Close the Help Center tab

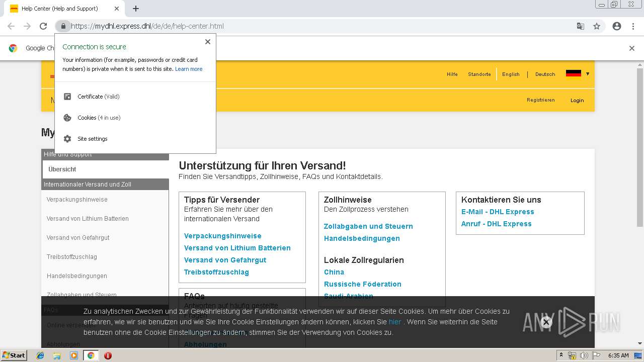[x=117, y=9]
